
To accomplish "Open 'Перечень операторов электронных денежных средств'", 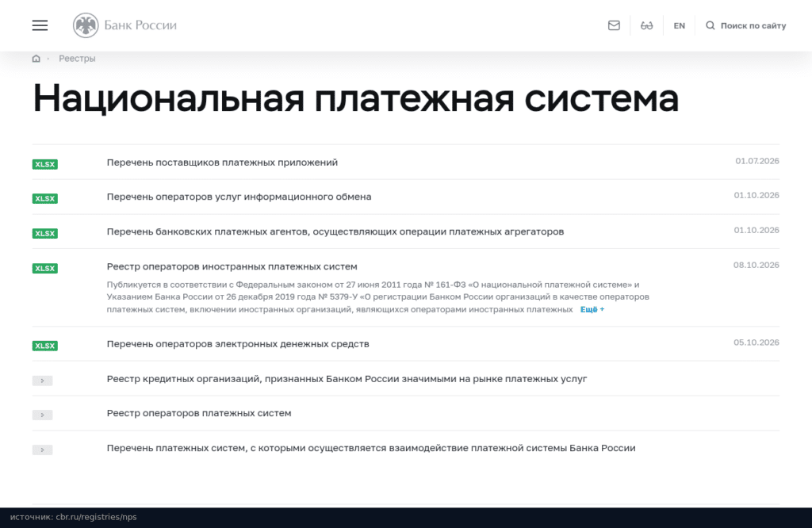I will pyautogui.click(x=238, y=344).
